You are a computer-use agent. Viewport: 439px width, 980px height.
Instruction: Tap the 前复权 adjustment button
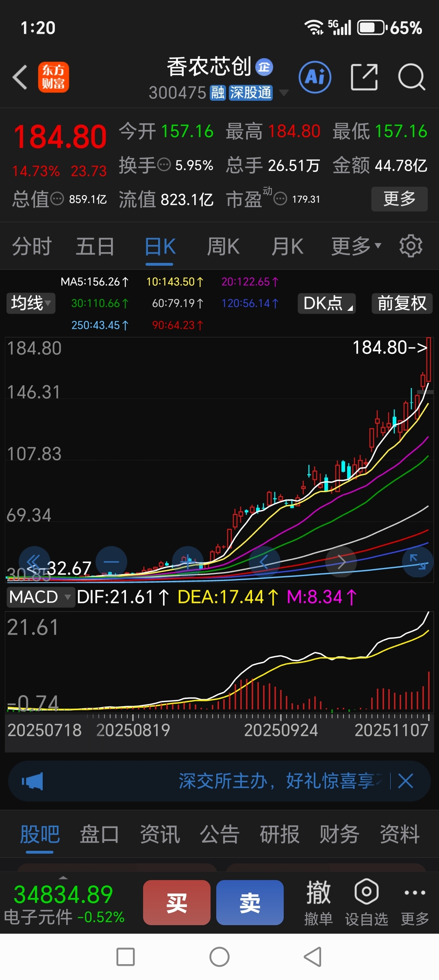(x=402, y=303)
